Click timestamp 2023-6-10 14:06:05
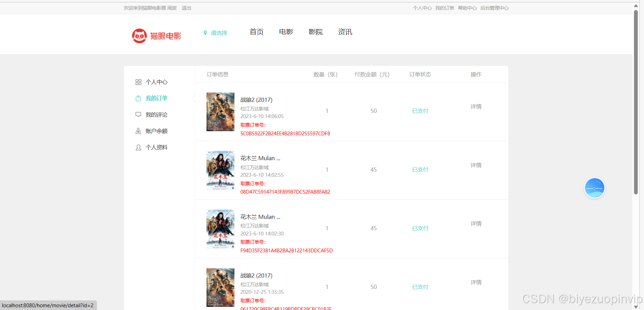Image resolution: width=644 pixels, height=310 pixels. 262,116
